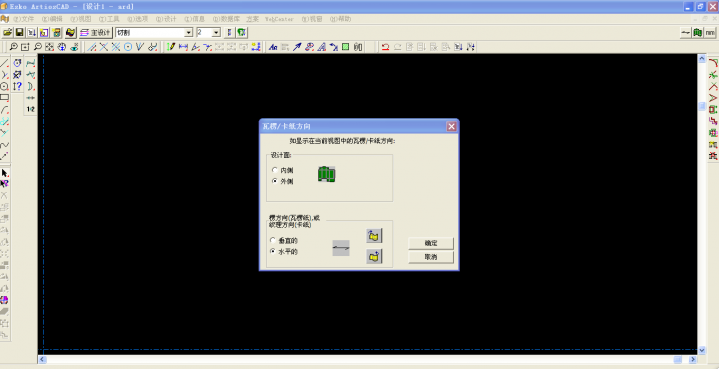Image resolution: width=719 pixels, height=369 pixels.
Task: Open the WebCenter menu
Action: [x=279, y=19]
